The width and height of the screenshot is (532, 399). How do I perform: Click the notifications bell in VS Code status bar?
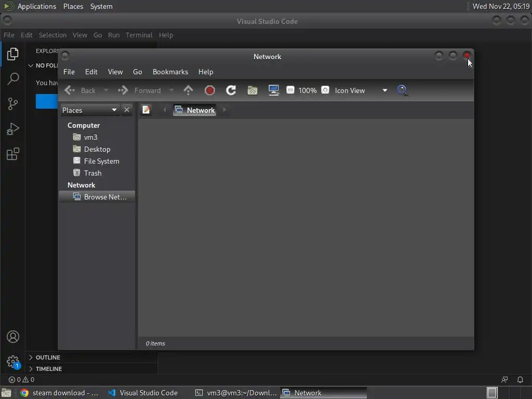520,380
